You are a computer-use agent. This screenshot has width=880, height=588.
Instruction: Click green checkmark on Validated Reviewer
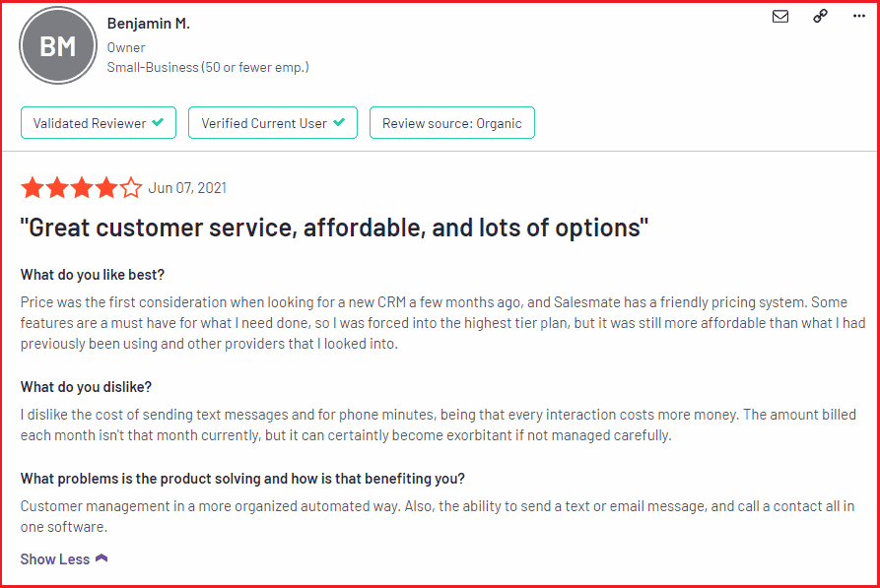point(158,122)
